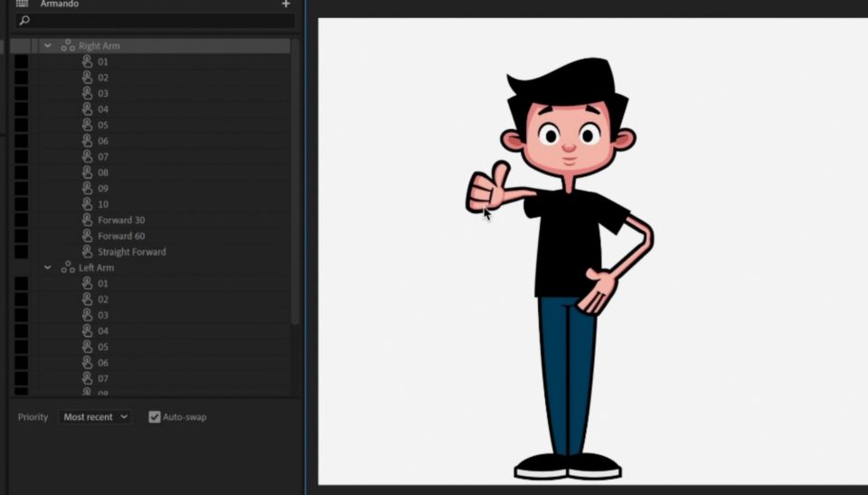Click the puppet's face in the scene

coord(569,138)
